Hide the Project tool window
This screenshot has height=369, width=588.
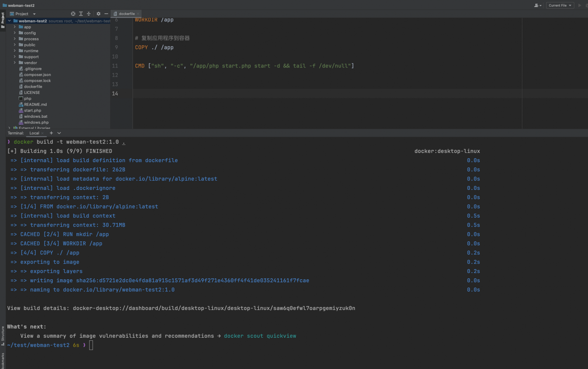coord(106,14)
